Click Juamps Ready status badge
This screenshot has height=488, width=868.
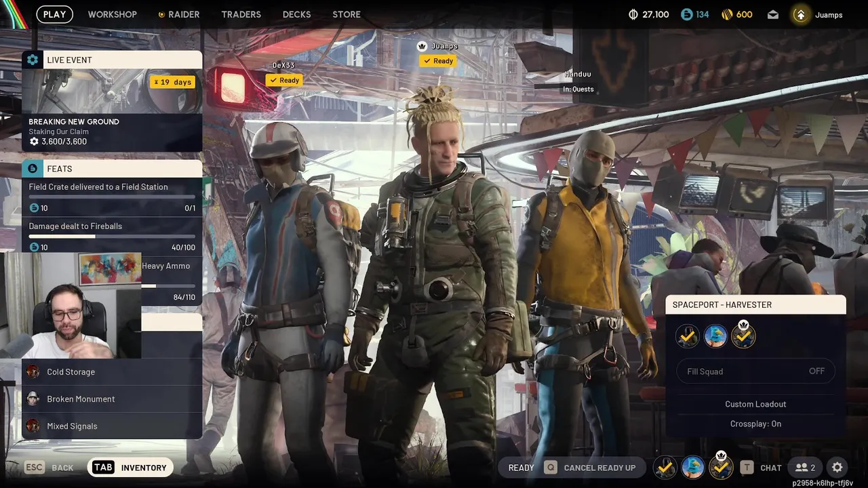pyautogui.click(x=439, y=61)
